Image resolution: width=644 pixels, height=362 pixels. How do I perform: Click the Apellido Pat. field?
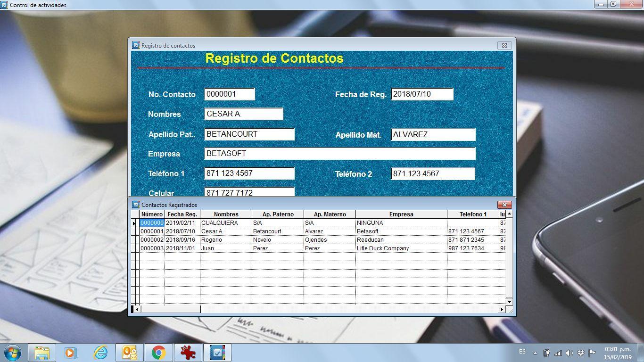coord(249,134)
